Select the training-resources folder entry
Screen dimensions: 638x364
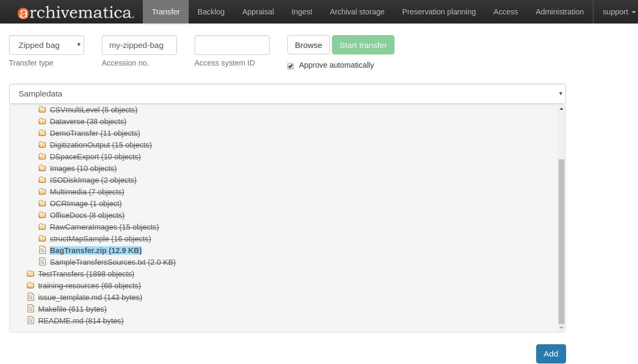[89, 286]
